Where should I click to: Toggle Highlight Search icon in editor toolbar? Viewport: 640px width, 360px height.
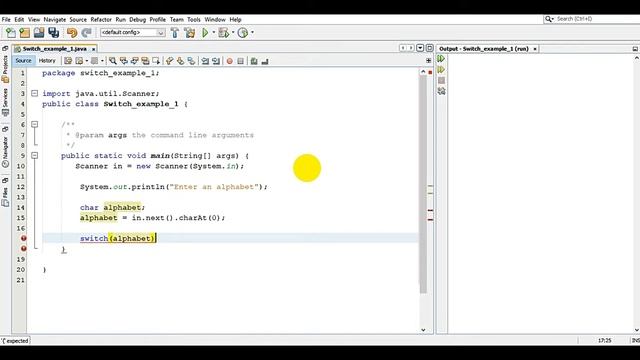pos(145,61)
